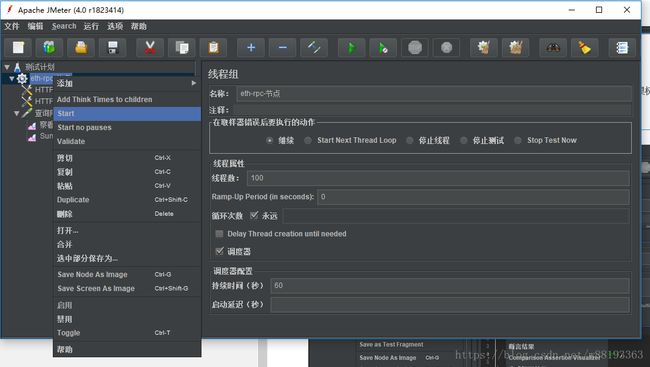Click the New test plan toolbar icon
Image resolution: width=650 pixels, height=367 pixels.
click(x=18, y=48)
